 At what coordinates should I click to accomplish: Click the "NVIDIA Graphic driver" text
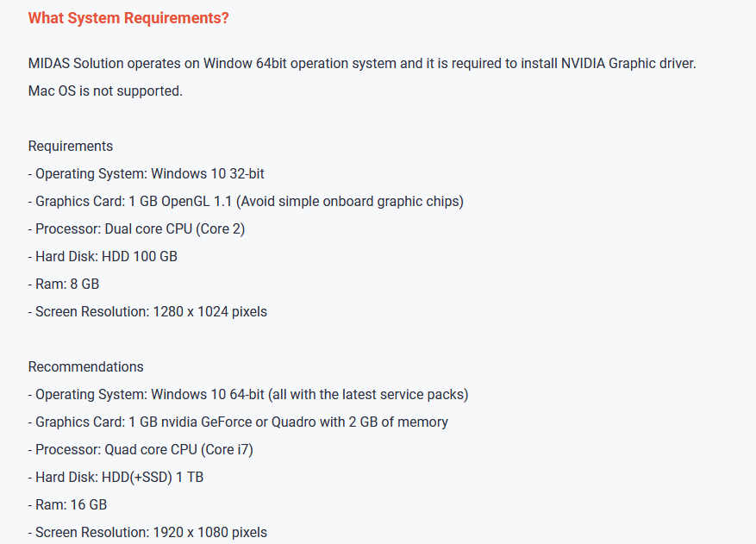click(627, 64)
